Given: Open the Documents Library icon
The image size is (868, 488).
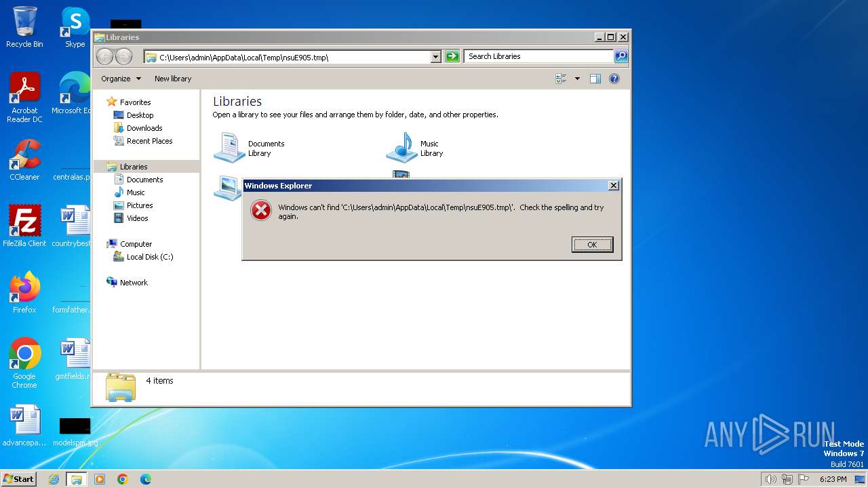Looking at the screenshot, I should click(229, 147).
